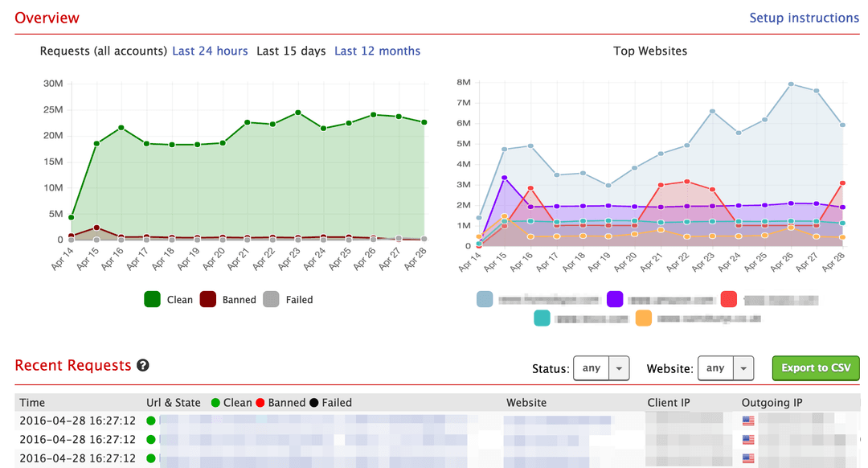Viewport: 868px width, 468px height.
Task: Toggle the Banned series legend swatch
Action: (207, 299)
